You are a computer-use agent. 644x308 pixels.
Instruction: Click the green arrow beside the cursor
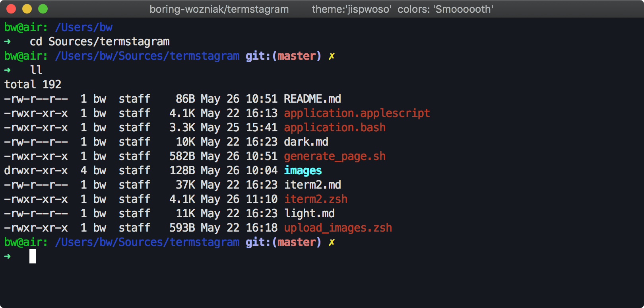8,256
